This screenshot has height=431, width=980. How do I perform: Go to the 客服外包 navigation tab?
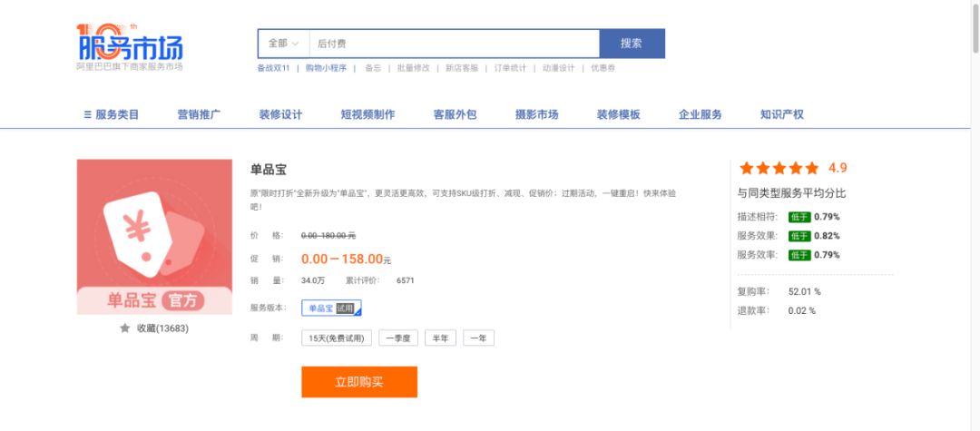455,114
